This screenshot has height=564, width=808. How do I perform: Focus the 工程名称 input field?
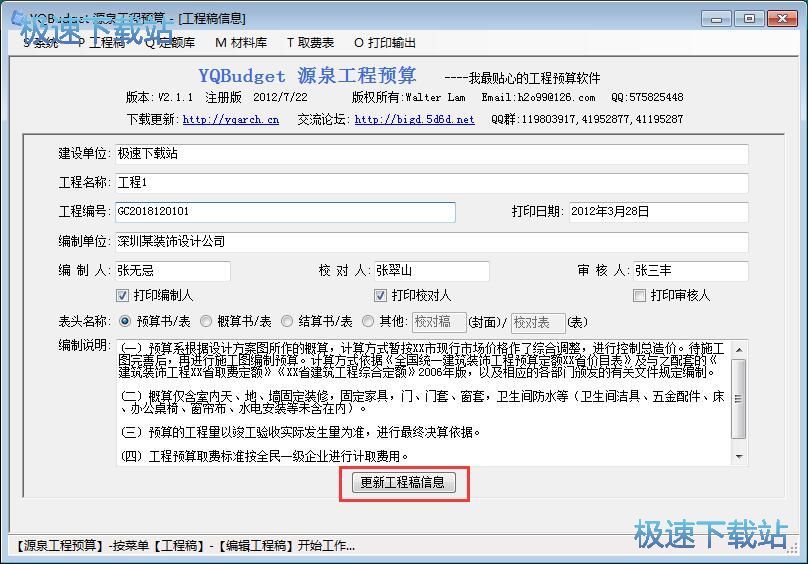coord(431,183)
